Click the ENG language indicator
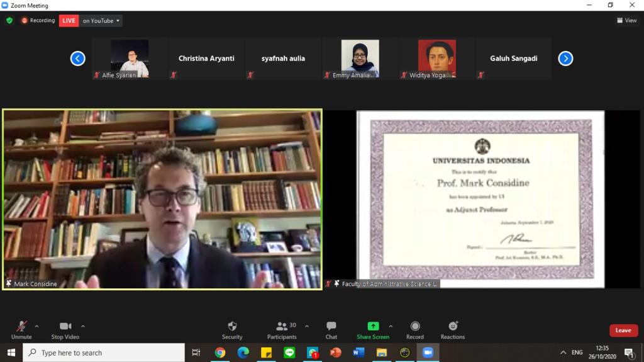644x362 pixels. tap(577, 353)
